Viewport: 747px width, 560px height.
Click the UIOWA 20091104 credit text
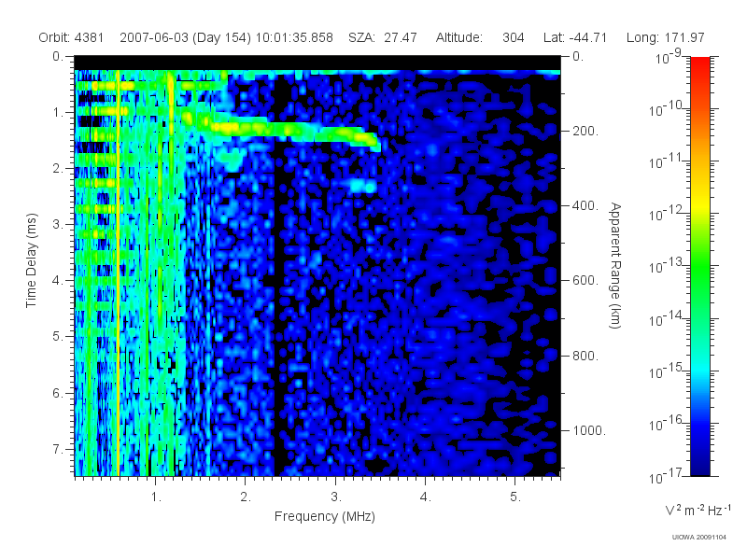698,538
